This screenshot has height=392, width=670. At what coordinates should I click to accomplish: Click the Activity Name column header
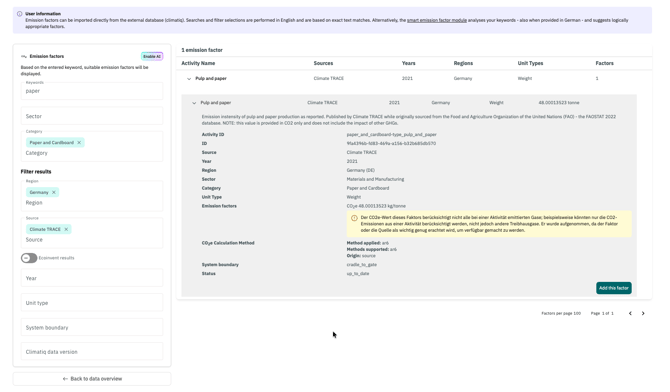[x=198, y=63]
